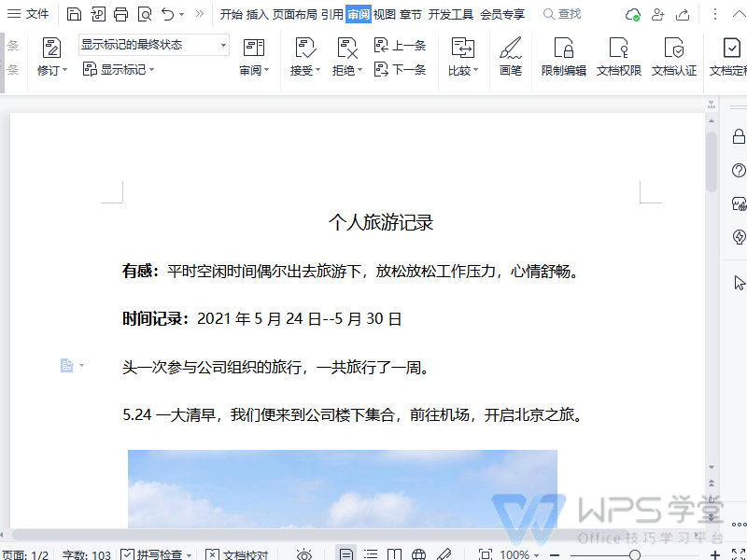Click the paragraph layout icon in margin
747x560 pixels.
point(66,365)
